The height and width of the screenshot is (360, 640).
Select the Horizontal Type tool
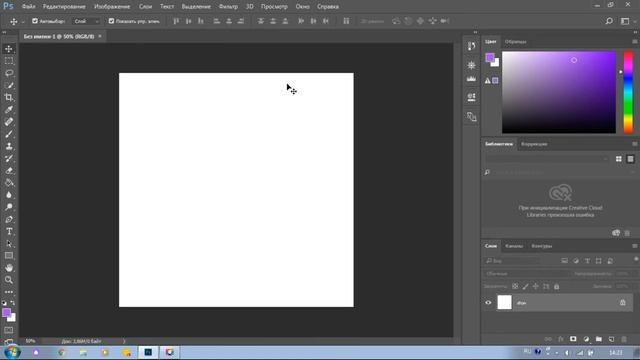9,231
